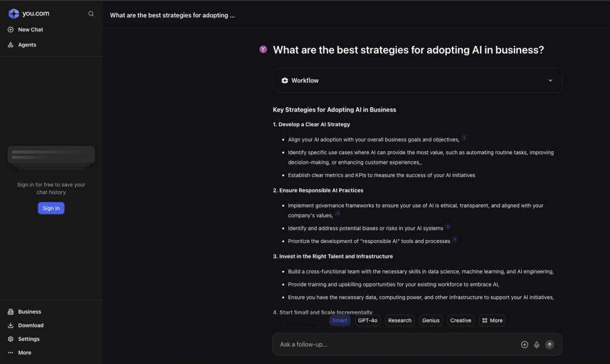Enable the Research mode chip
The image size is (610, 364).
click(400, 321)
